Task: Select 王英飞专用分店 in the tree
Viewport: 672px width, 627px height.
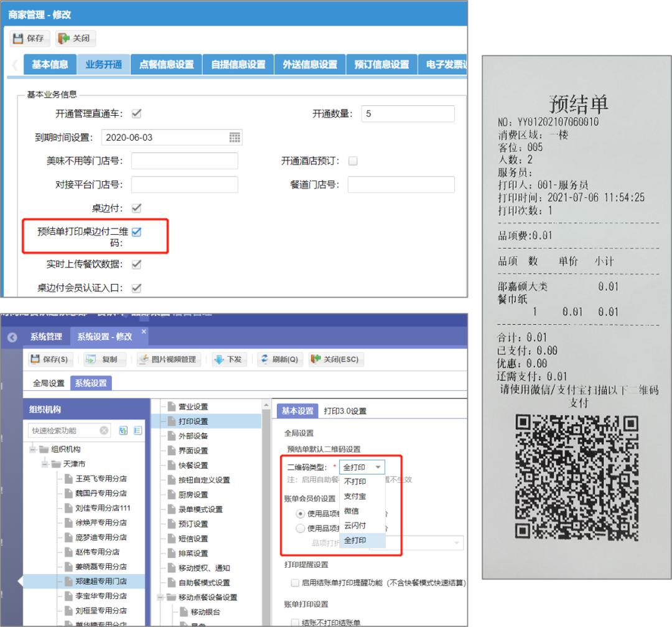Action: point(101,479)
